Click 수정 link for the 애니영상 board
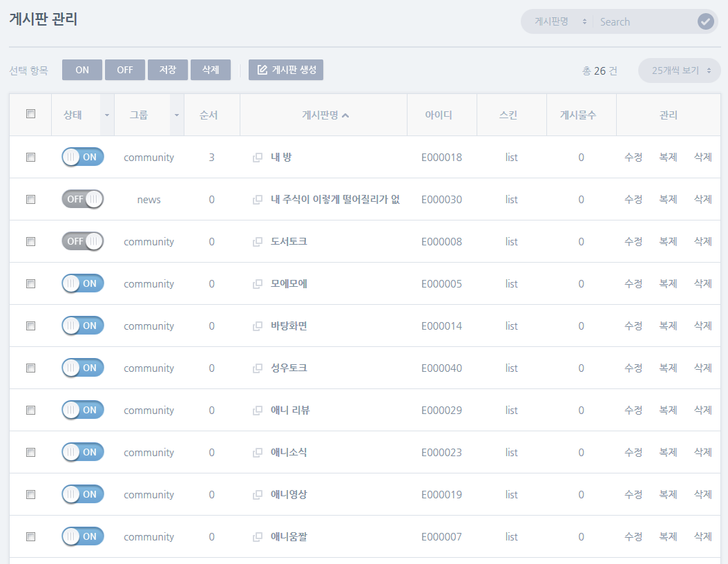This screenshot has width=728, height=564. click(633, 494)
